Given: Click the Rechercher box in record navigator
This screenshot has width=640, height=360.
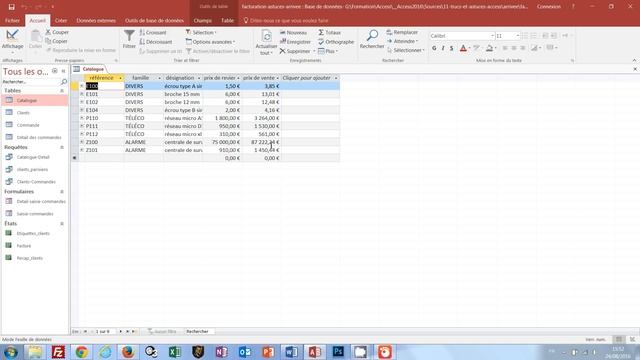Looking at the screenshot, I should pos(199,331).
